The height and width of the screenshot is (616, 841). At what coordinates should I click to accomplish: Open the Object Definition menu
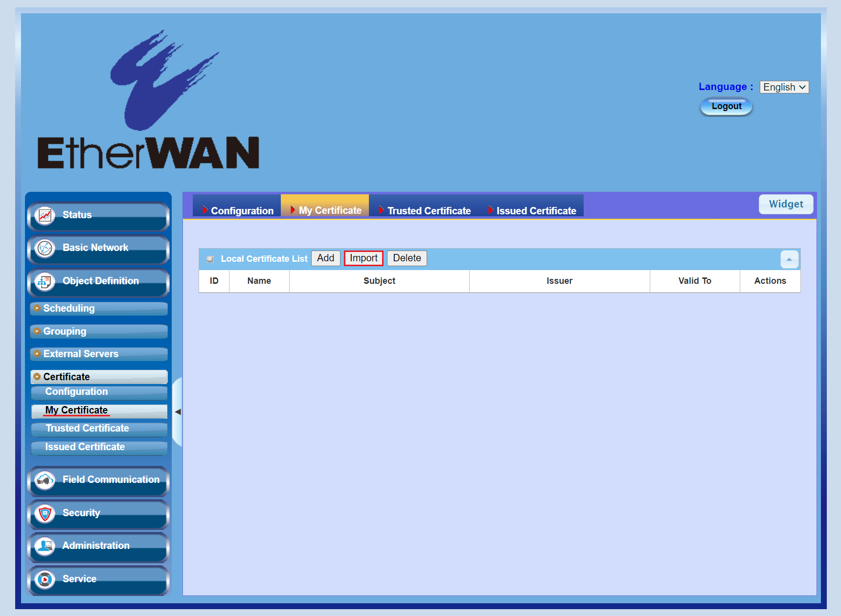[x=98, y=282]
